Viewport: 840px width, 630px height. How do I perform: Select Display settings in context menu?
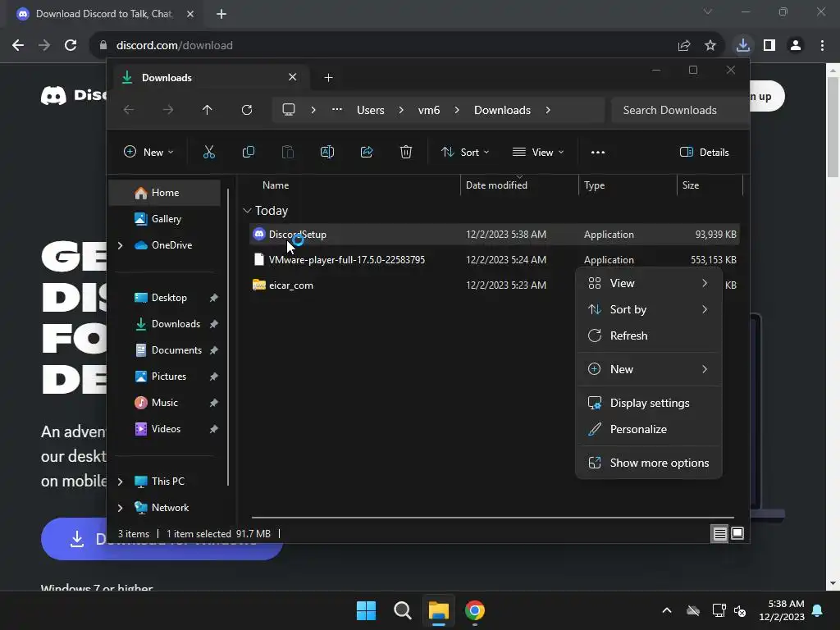648,403
